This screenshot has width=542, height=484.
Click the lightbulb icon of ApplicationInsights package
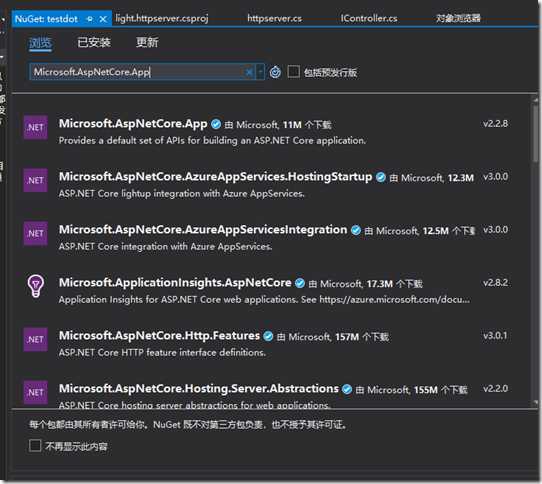coord(36,286)
